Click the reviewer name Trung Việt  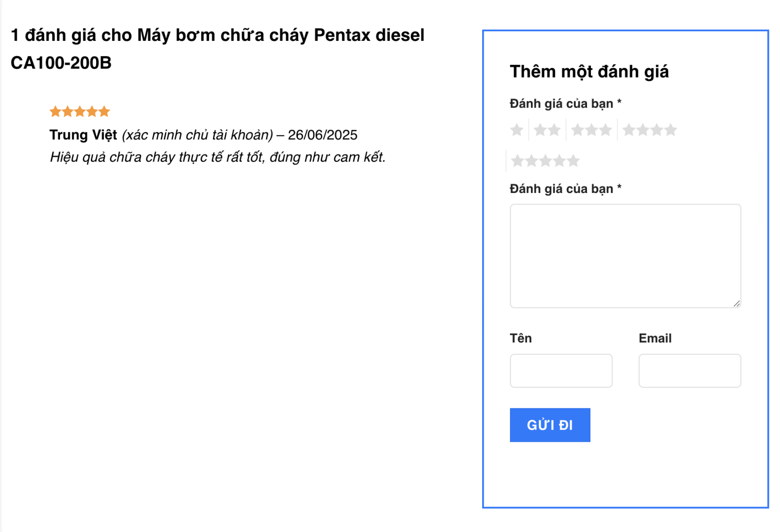[83, 135]
